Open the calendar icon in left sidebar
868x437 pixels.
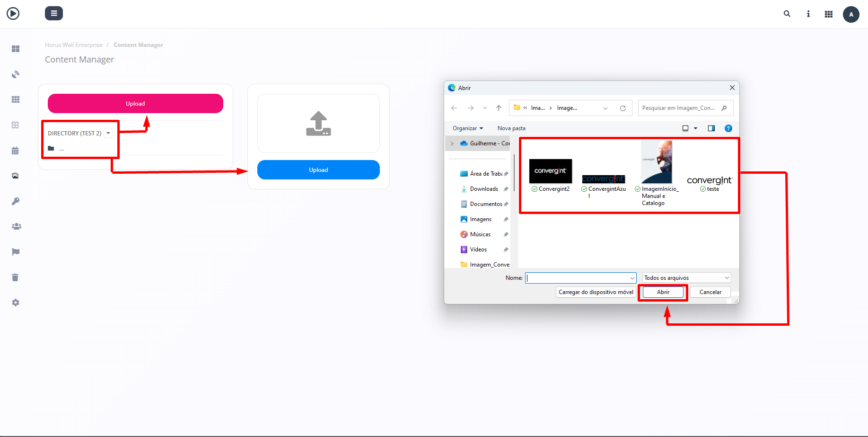(15, 151)
